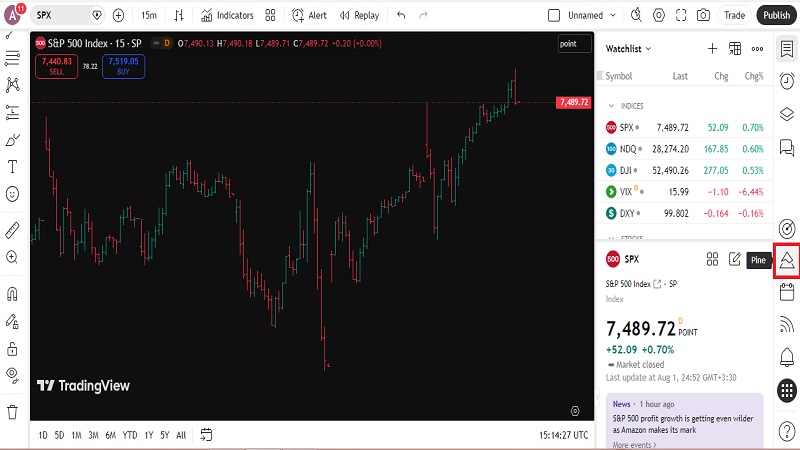The height and width of the screenshot is (450, 800).
Task: Click the 7,519.05 BUY button
Action: click(x=123, y=66)
